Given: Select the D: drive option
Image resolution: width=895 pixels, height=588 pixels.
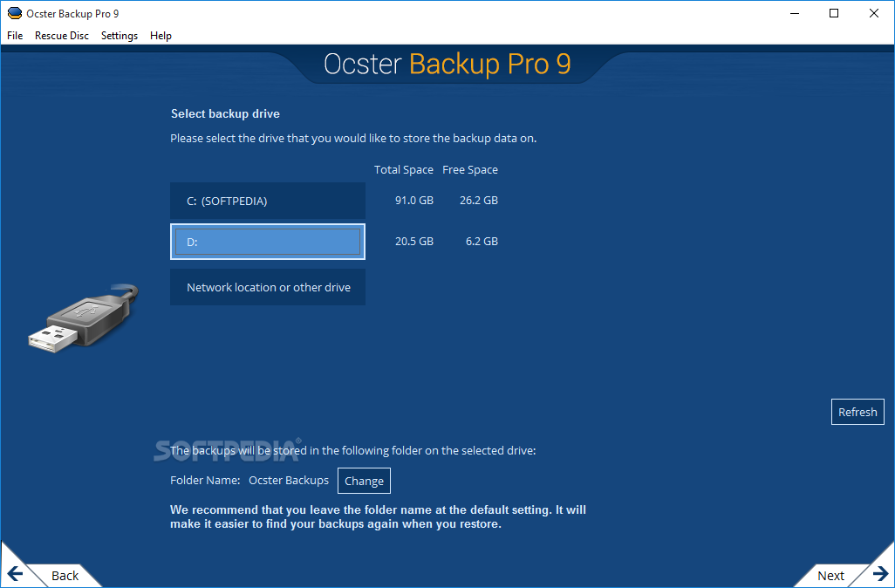Looking at the screenshot, I should (268, 242).
